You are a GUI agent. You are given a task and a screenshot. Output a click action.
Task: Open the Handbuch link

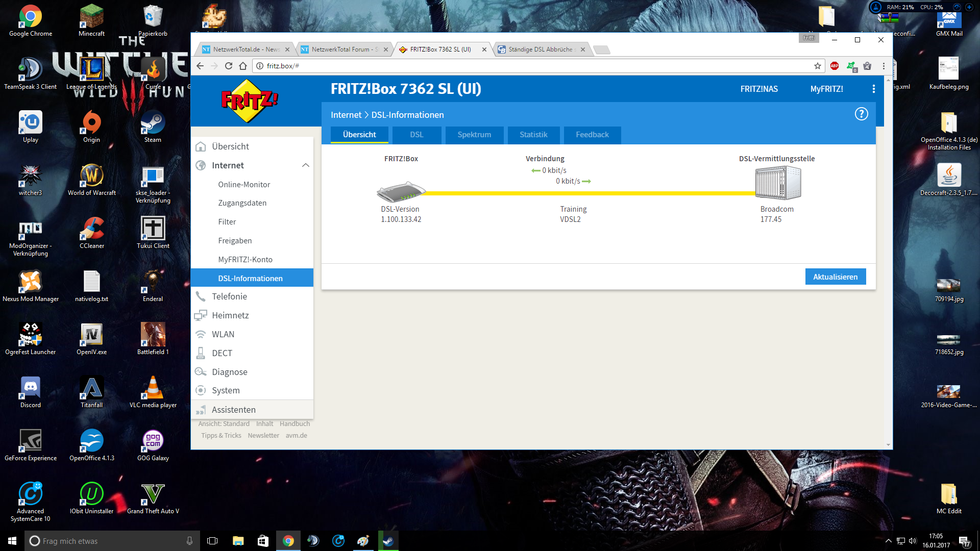pyautogui.click(x=295, y=424)
